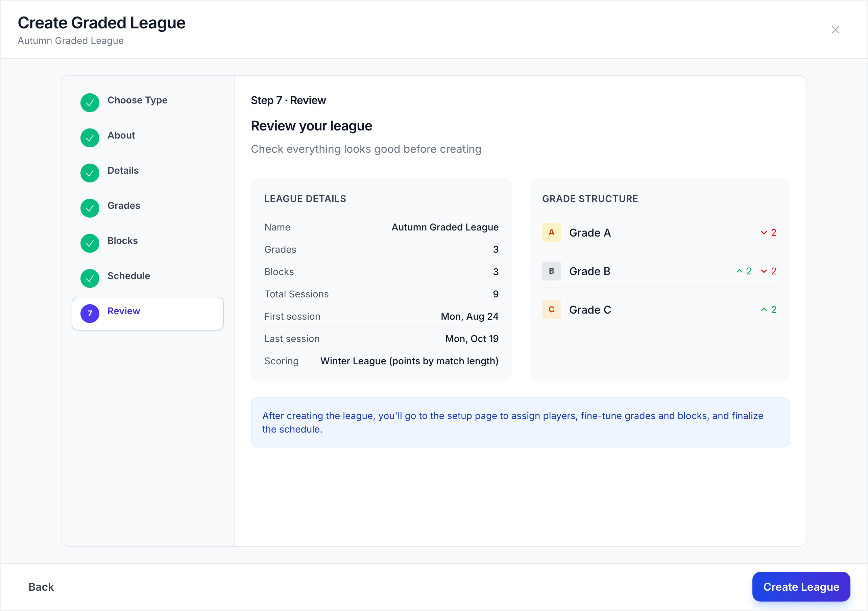Click the First session date Mon, Aug 24
This screenshot has height=611, width=868.
point(469,316)
